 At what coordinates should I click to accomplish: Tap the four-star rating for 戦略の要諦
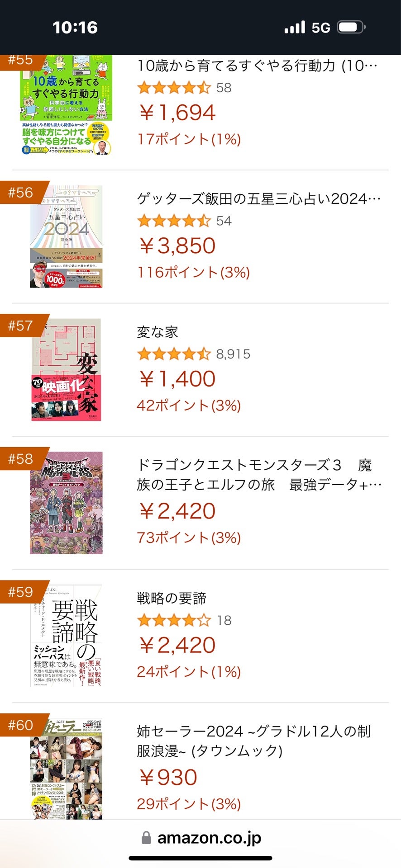click(174, 620)
